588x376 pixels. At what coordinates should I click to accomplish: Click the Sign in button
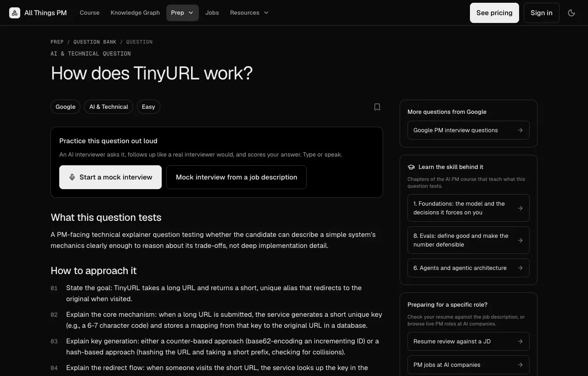(542, 13)
